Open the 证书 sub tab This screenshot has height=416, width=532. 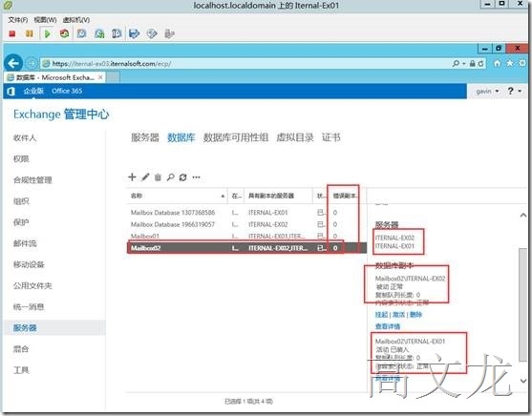[x=331, y=137]
